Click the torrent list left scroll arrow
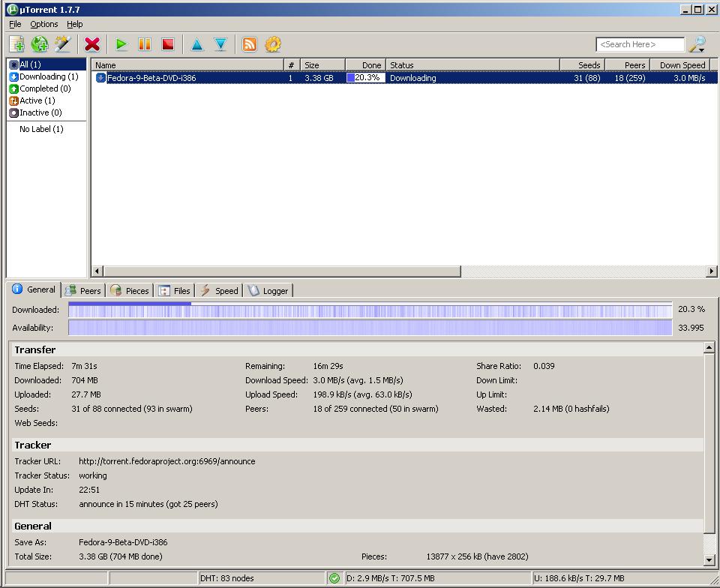 (x=97, y=271)
